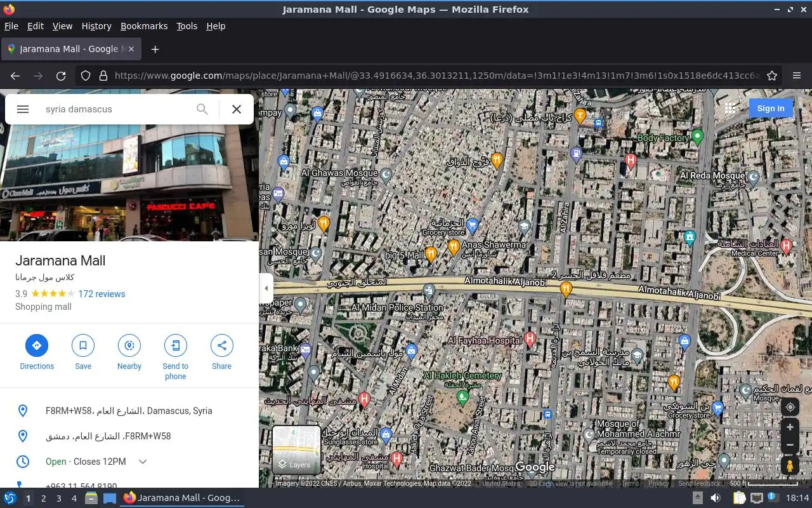812x508 pixels.
Task: Click the Street View pegman
Action: pos(790,465)
